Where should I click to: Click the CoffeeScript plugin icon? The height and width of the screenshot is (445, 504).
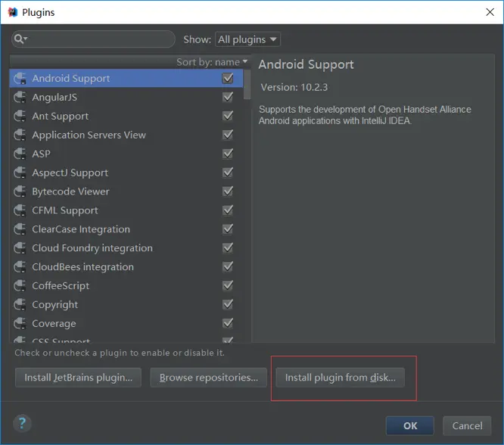pos(20,285)
